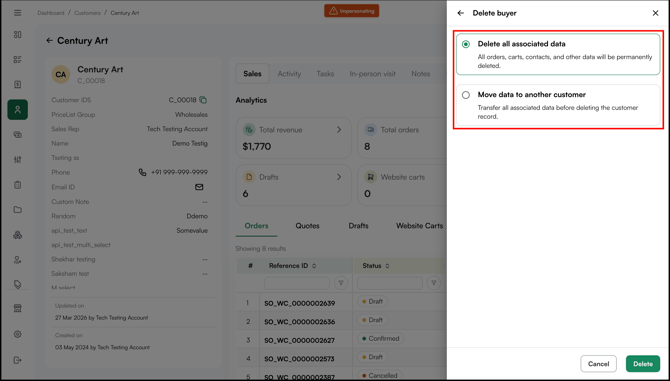Image resolution: width=670 pixels, height=381 pixels.
Task: Open the dashboard icon below the hamburger menu
Action: (x=18, y=35)
